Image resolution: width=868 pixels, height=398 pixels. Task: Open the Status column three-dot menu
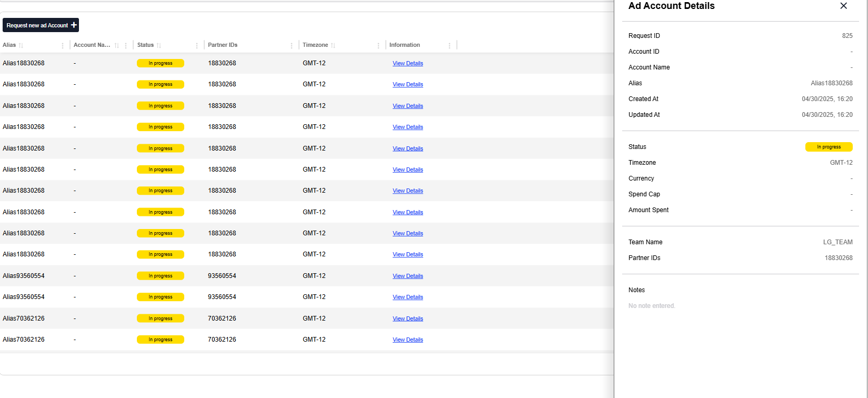(197, 46)
